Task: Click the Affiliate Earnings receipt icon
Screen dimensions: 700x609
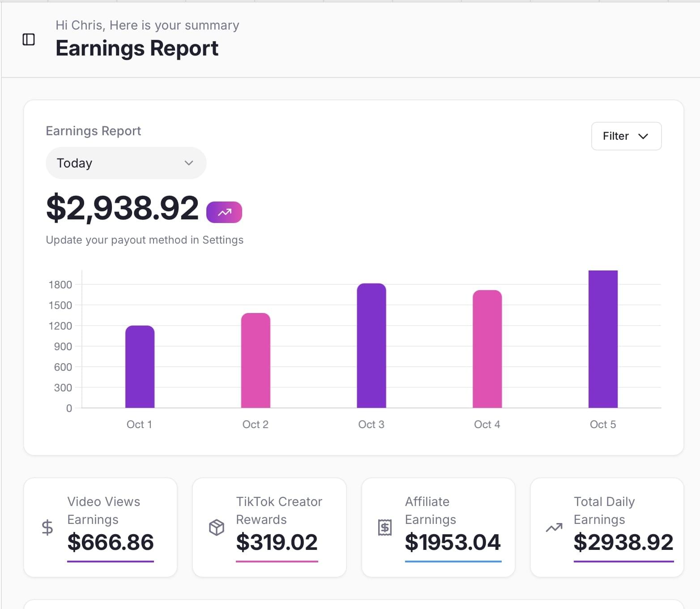Action: (x=384, y=528)
